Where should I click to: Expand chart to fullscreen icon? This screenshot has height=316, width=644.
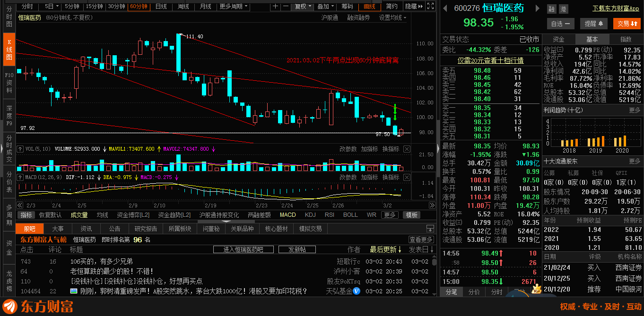click(430, 6)
